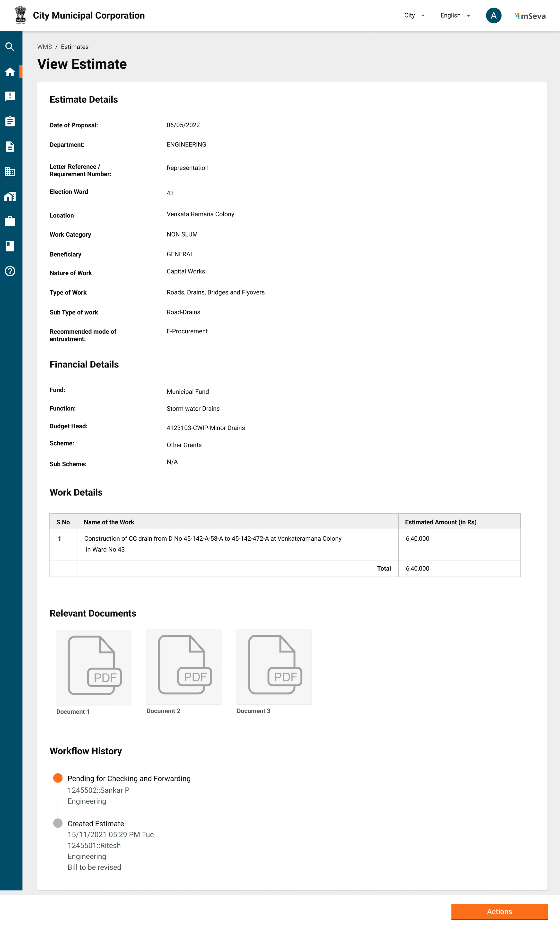
Task: Open the user avatar A menu
Action: [493, 16]
